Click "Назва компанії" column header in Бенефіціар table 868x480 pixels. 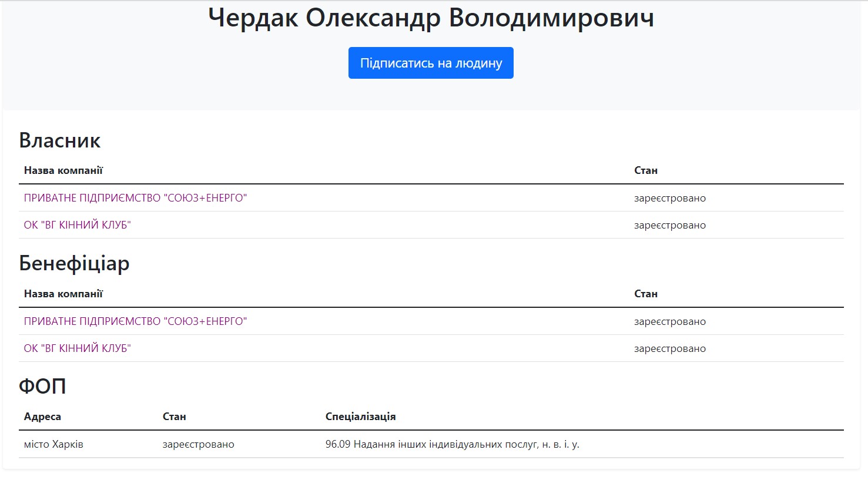tap(63, 294)
